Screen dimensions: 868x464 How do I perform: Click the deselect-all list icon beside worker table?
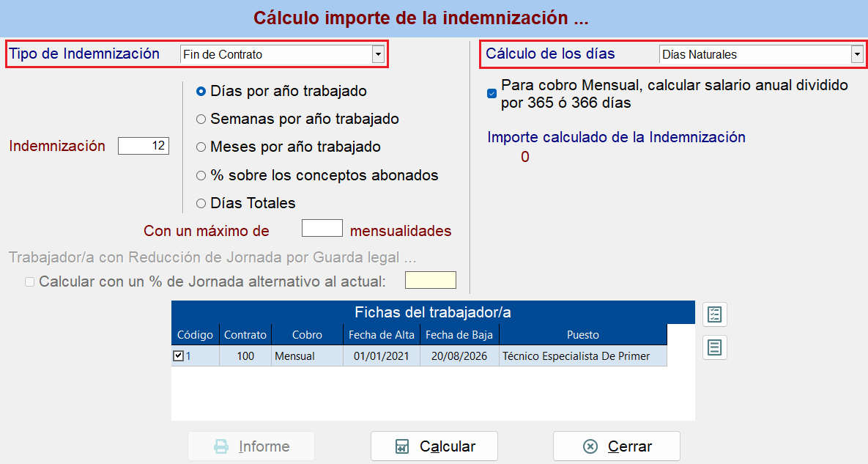715,347
